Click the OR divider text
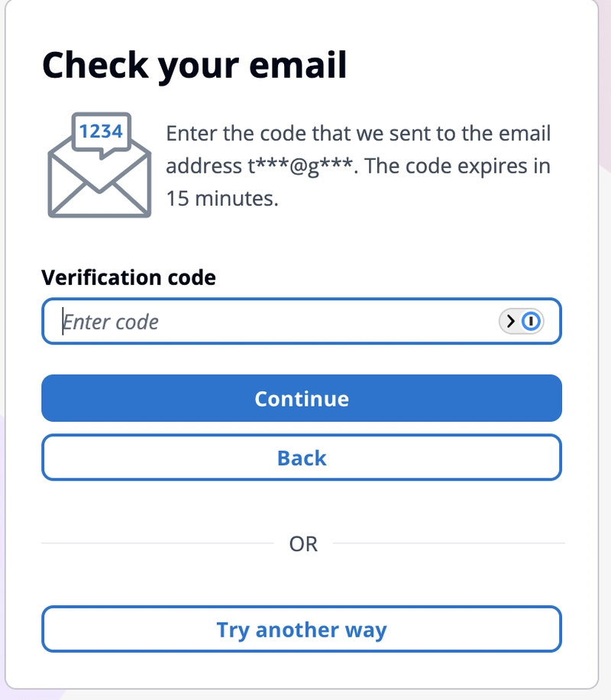The height and width of the screenshot is (700, 611). [303, 544]
